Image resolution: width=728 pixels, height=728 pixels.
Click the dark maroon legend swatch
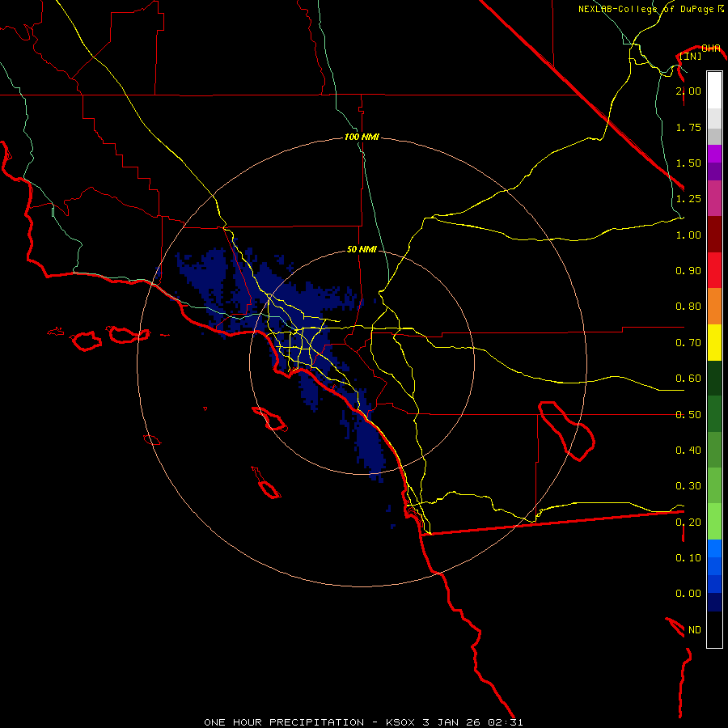pyautogui.click(x=714, y=235)
